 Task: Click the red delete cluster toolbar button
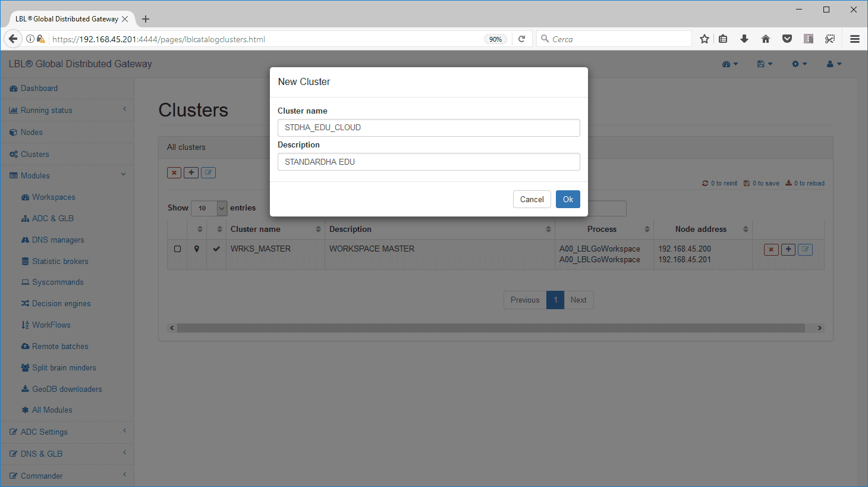[x=174, y=172]
